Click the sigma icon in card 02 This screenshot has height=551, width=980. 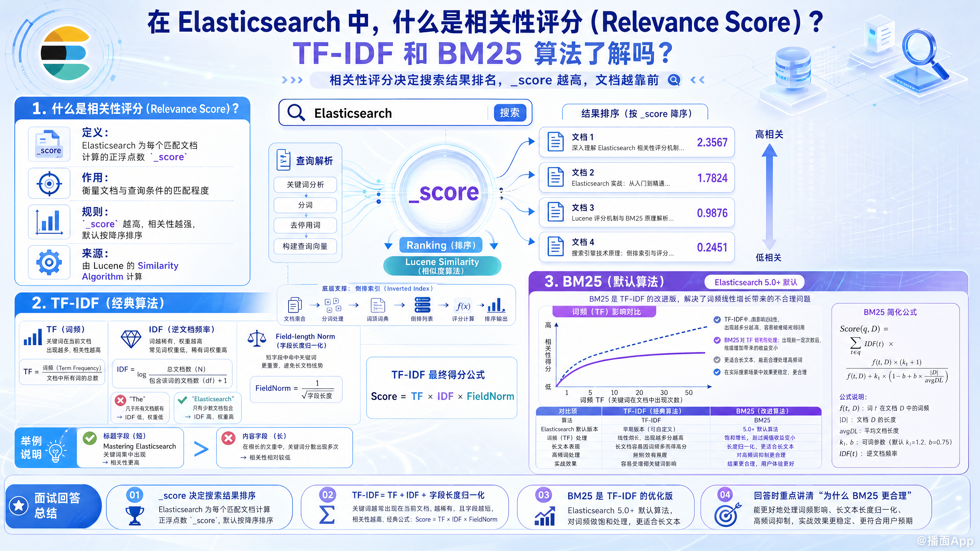point(327,515)
